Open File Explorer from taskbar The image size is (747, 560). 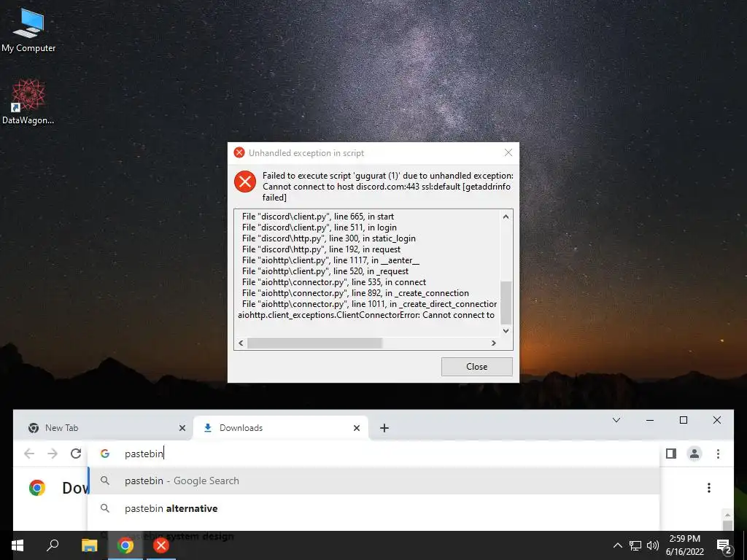click(x=89, y=545)
